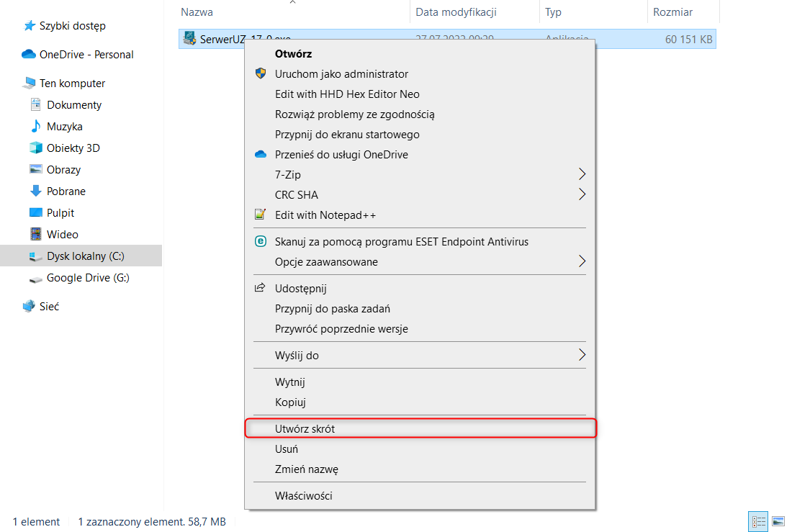Click the Quick access star icon
The image size is (792, 532).
pyautogui.click(x=30, y=26)
